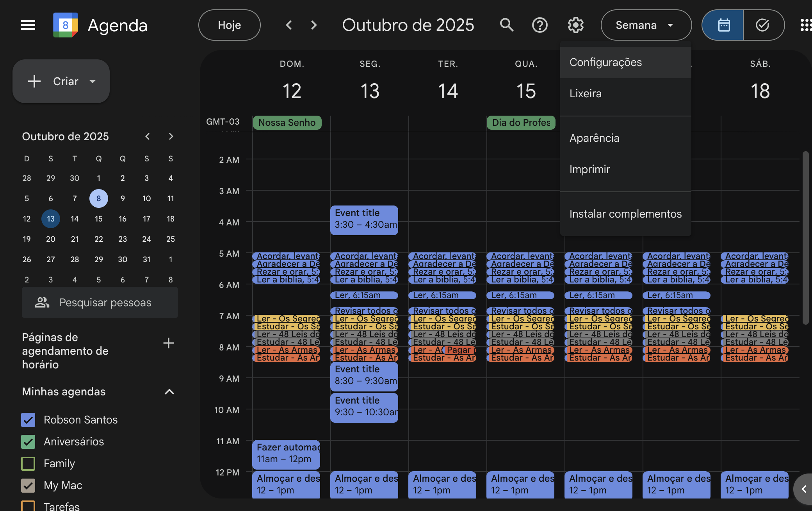
Task: Expand the Criar button dropdown arrow
Action: point(93,81)
